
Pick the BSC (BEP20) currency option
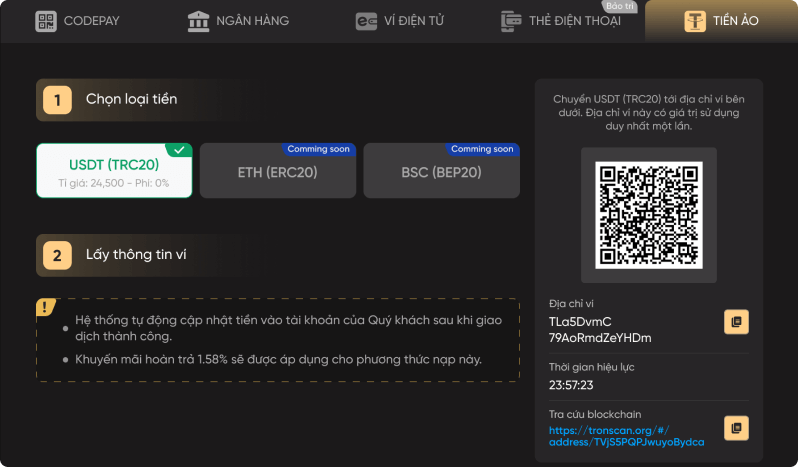pos(441,172)
